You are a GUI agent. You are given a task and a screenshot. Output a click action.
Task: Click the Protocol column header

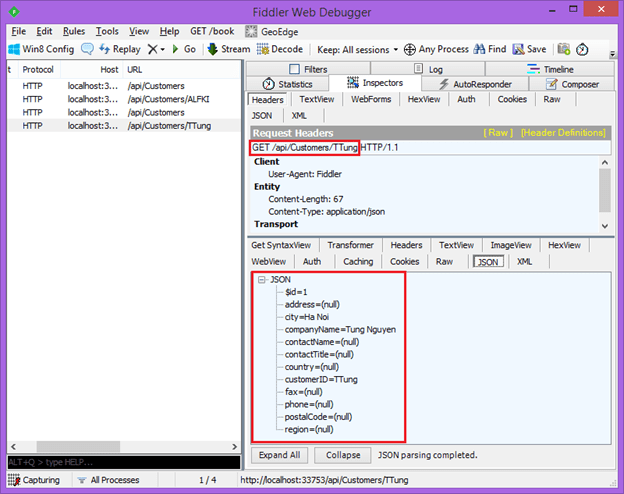point(38,69)
